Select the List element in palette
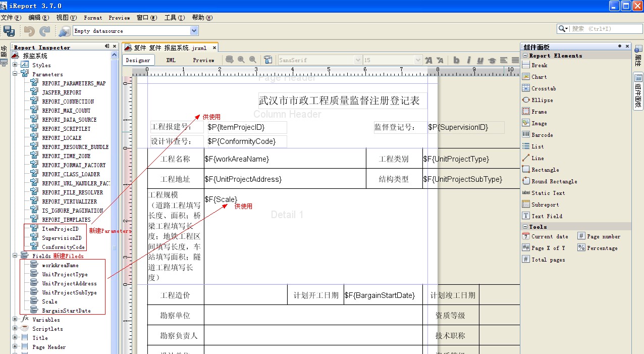Screen dimensions: 644x354 coord(533,146)
